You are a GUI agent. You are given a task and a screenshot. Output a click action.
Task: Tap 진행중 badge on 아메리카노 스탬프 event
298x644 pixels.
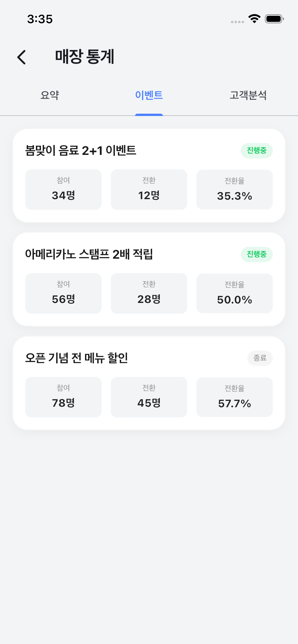pyautogui.click(x=256, y=254)
